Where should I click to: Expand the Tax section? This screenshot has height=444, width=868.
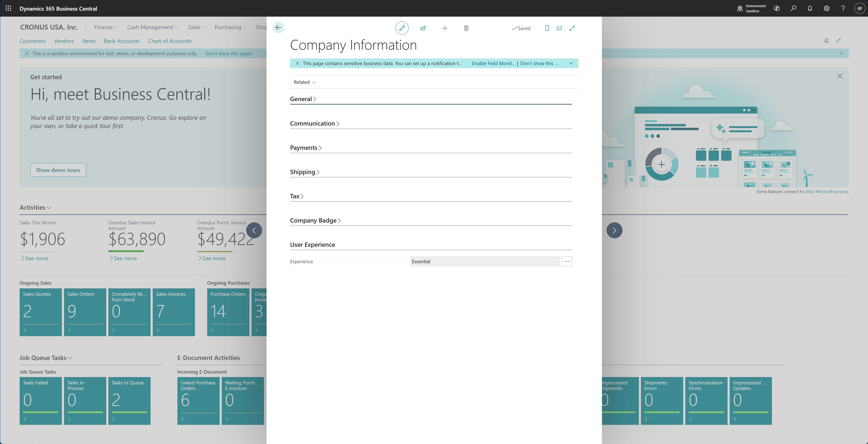pos(297,196)
